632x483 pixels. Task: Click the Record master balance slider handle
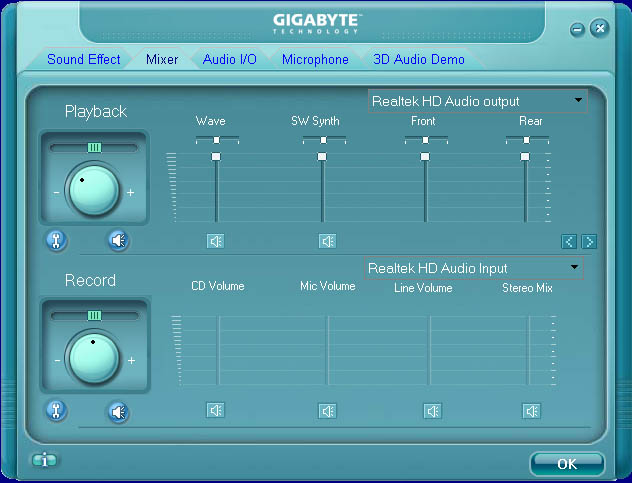(x=94, y=315)
